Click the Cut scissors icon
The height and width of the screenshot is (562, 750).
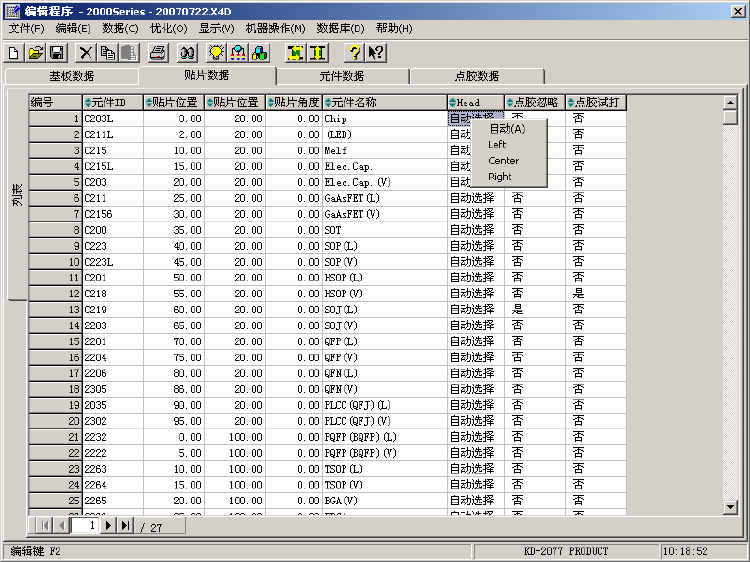(86, 52)
